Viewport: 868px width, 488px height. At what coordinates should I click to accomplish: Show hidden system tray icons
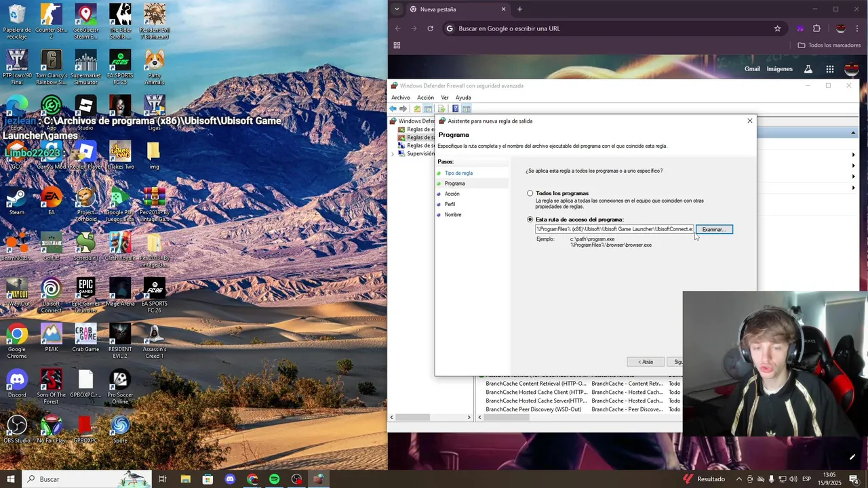(x=739, y=479)
